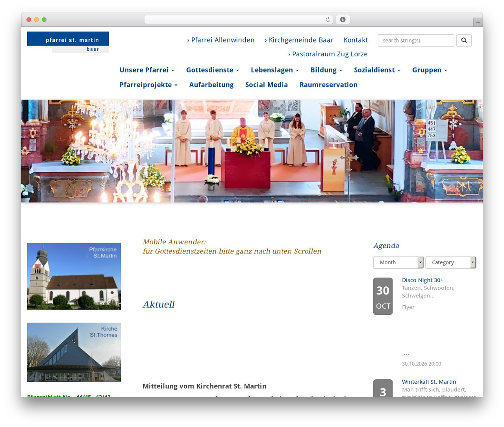
Task: Click the 30 OCT date badge
Action: coord(383,296)
